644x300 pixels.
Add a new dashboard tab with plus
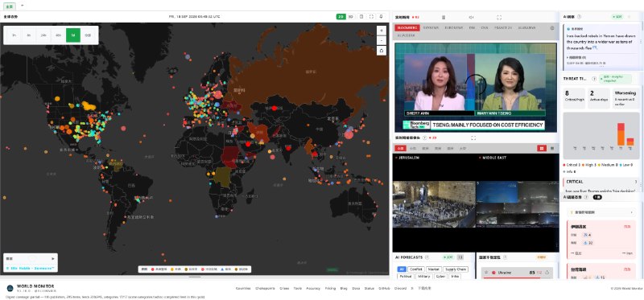pyautogui.click(x=22, y=6)
